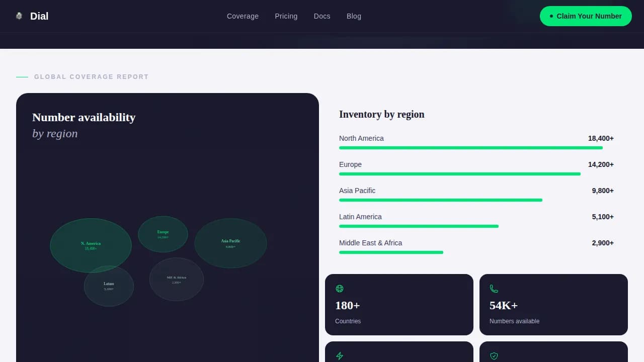Click the Latin America progress bar

419,226
